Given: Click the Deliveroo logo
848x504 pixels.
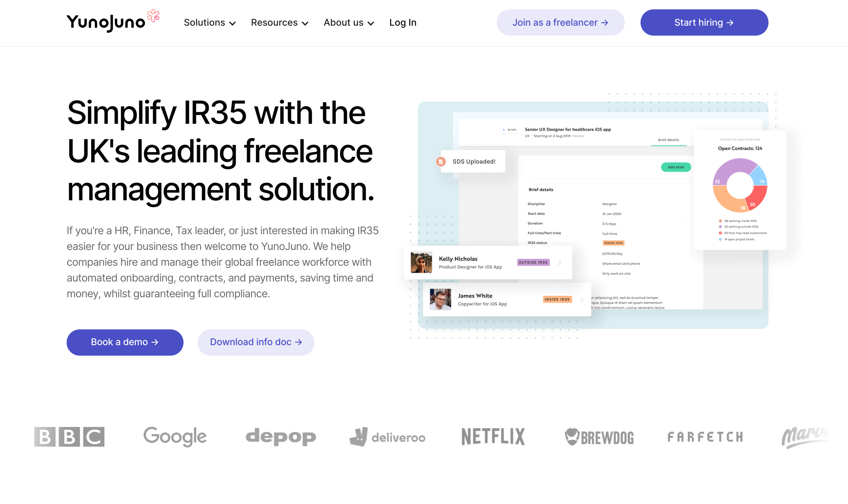Looking at the screenshot, I should coord(387,437).
